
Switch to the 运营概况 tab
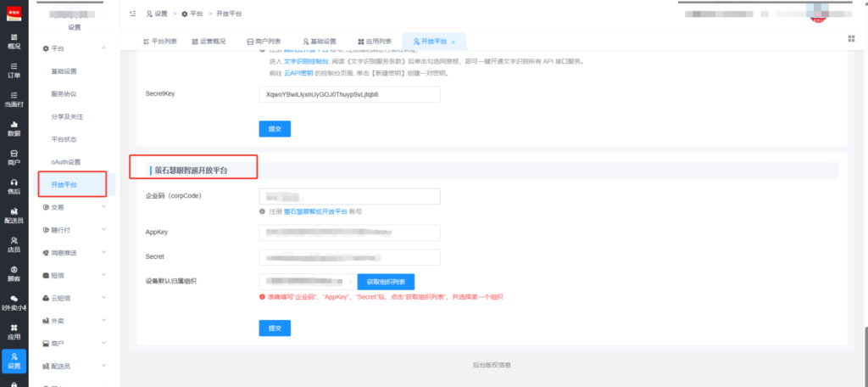point(209,42)
